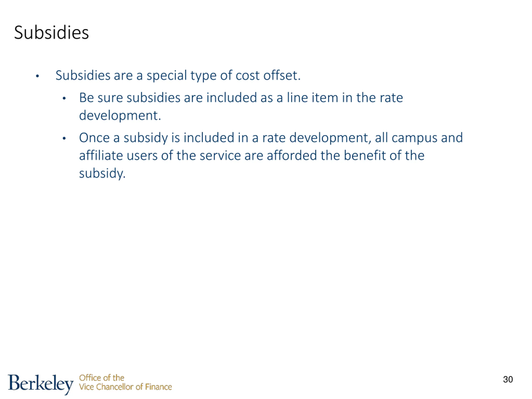Click the line 'affiliate users of the service'
This screenshot has width=532, height=399.
coord(252,156)
